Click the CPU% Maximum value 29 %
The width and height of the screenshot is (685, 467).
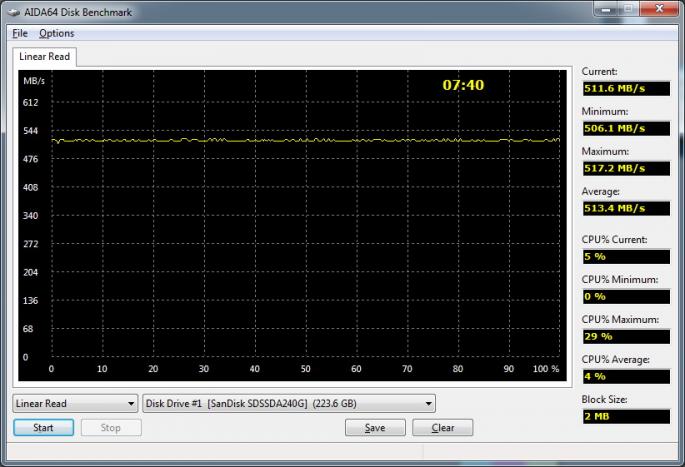(626, 337)
